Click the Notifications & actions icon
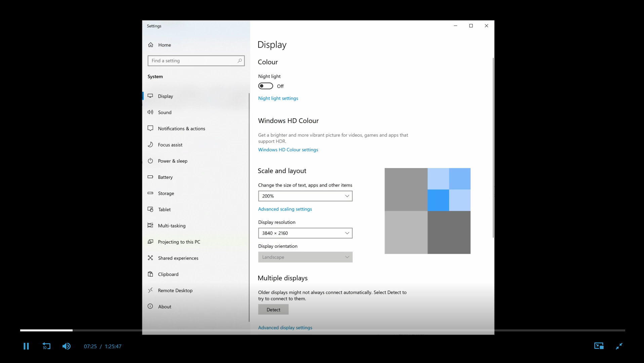The image size is (644, 363). tap(150, 128)
